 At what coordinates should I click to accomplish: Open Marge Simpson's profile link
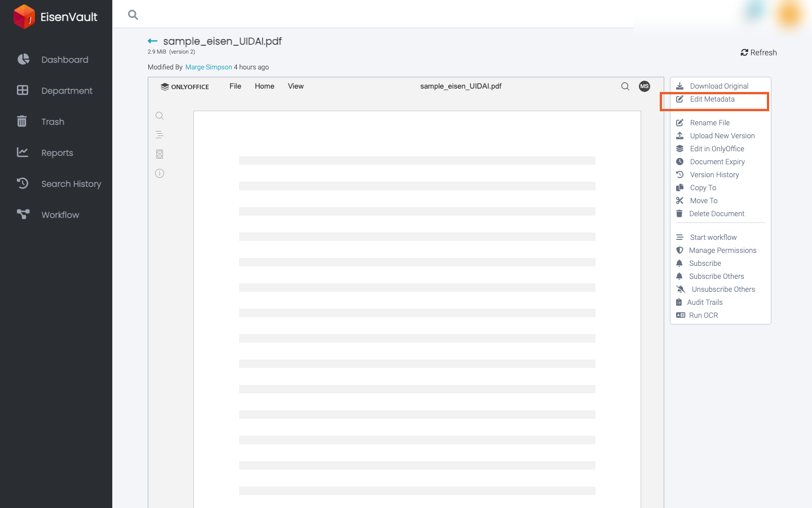(x=209, y=67)
